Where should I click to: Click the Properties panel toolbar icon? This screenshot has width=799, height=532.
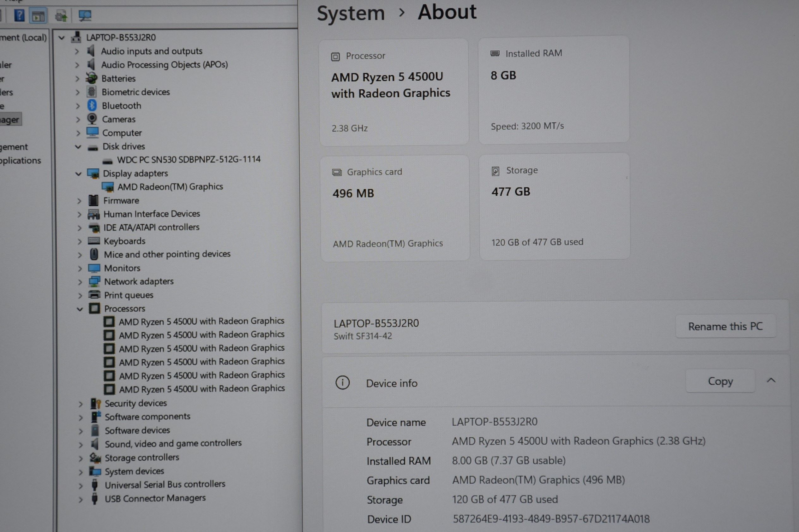39,15
